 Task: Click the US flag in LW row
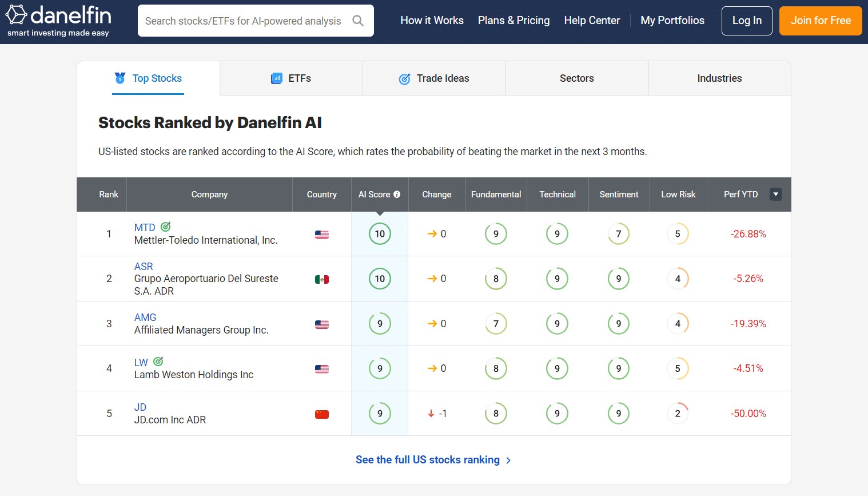click(x=322, y=369)
